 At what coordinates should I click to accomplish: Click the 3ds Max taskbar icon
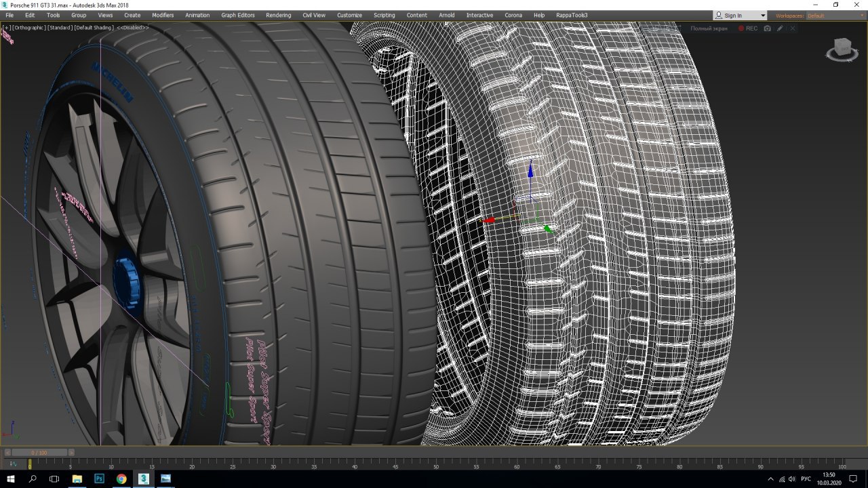[x=143, y=479]
